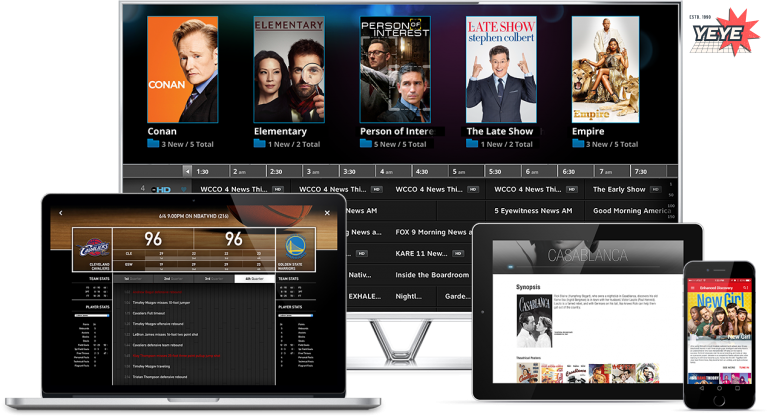Tap the Android home circle button
This screenshot has height=416, width=768.
pyautogui.click(x=720, y=388)
